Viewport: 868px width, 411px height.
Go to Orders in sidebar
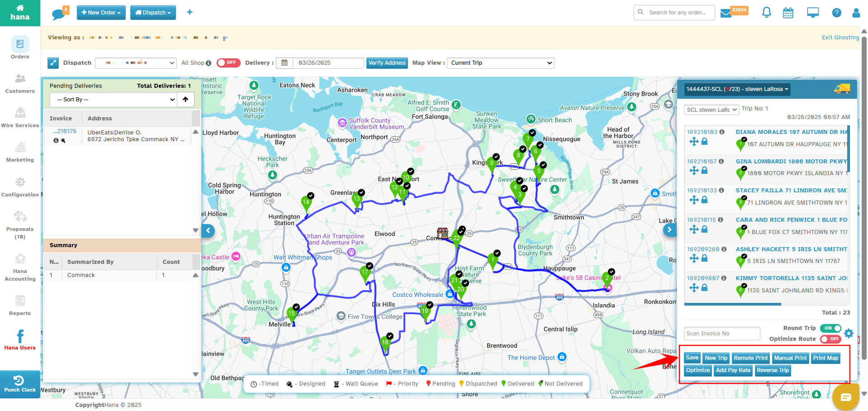point(20,48)
